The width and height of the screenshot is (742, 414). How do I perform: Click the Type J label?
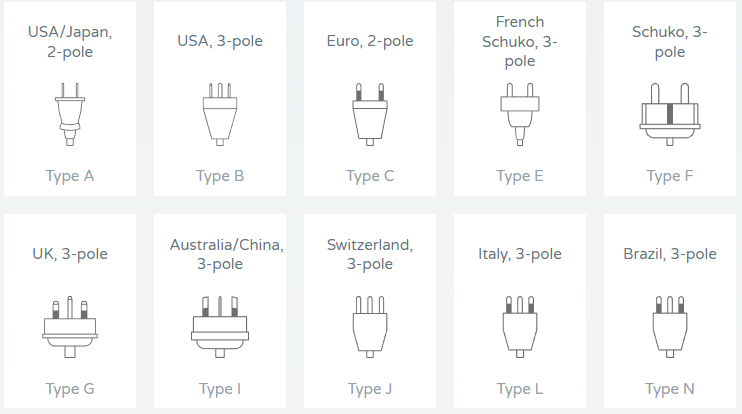pyautogui.click(x=370, y=389)
